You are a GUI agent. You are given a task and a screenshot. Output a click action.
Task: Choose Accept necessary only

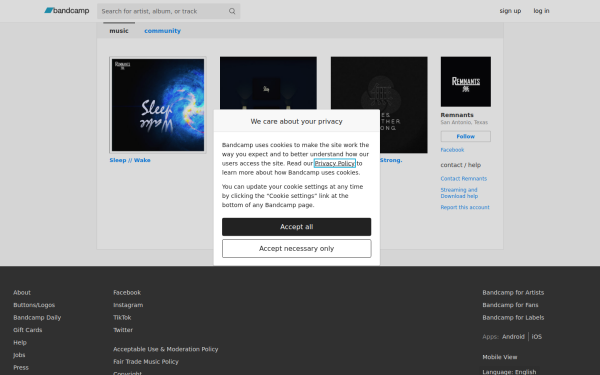point(297,248)
